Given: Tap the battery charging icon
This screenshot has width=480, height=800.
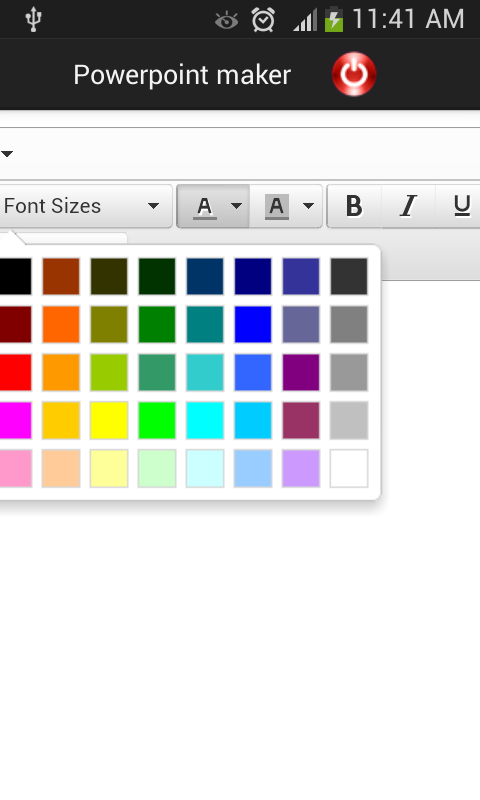Looking at the screenshot, I should click(334, 20).
